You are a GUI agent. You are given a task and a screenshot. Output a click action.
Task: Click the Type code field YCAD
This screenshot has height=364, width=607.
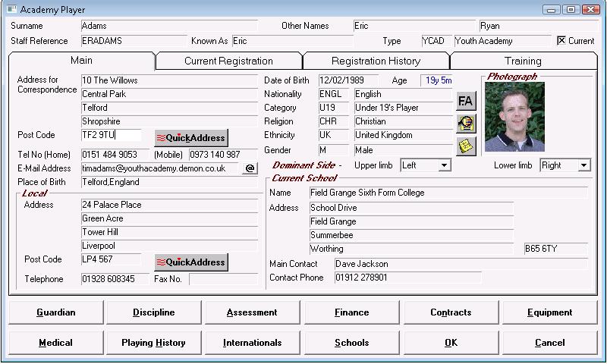point(436,41)
